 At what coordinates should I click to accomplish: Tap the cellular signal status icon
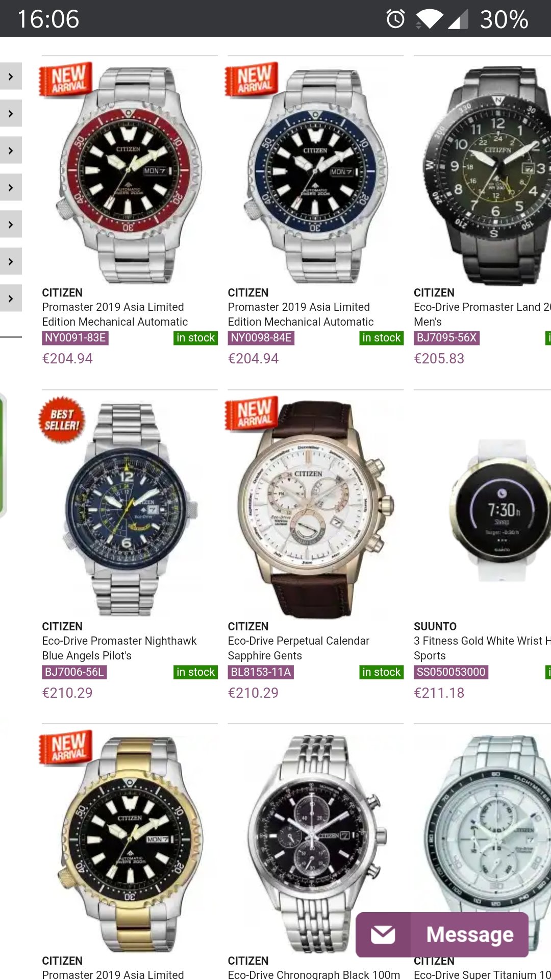coord(458,19)
